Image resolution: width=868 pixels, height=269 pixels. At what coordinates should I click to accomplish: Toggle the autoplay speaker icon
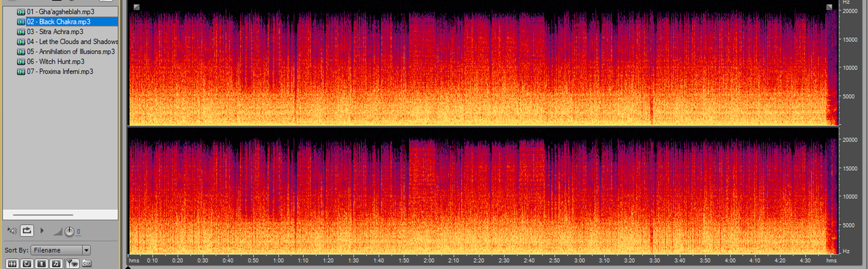[12, 231]
